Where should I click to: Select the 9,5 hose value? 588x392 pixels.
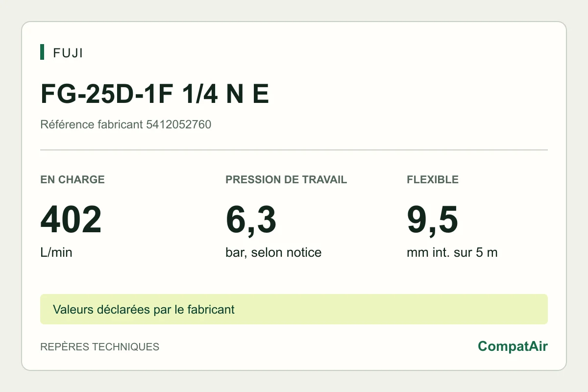pyautogui.click(x=432, y=220)
